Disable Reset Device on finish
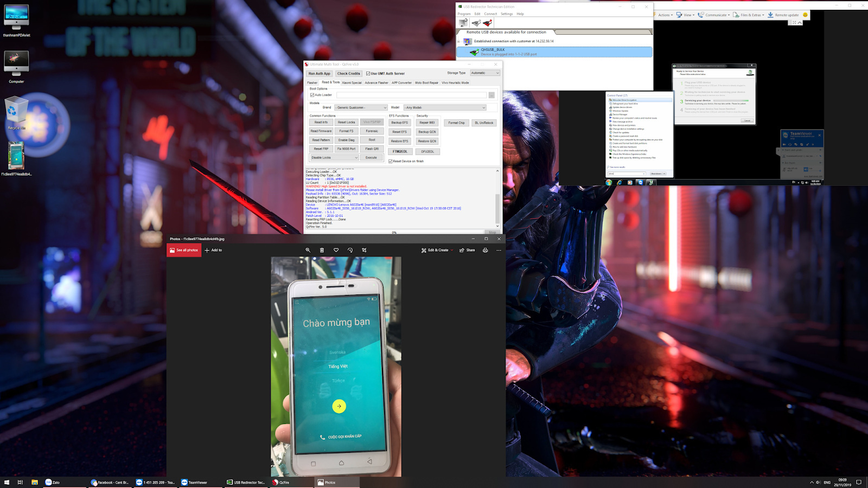The width and height of the screenshot is (868, 488). tap(390, 160)
